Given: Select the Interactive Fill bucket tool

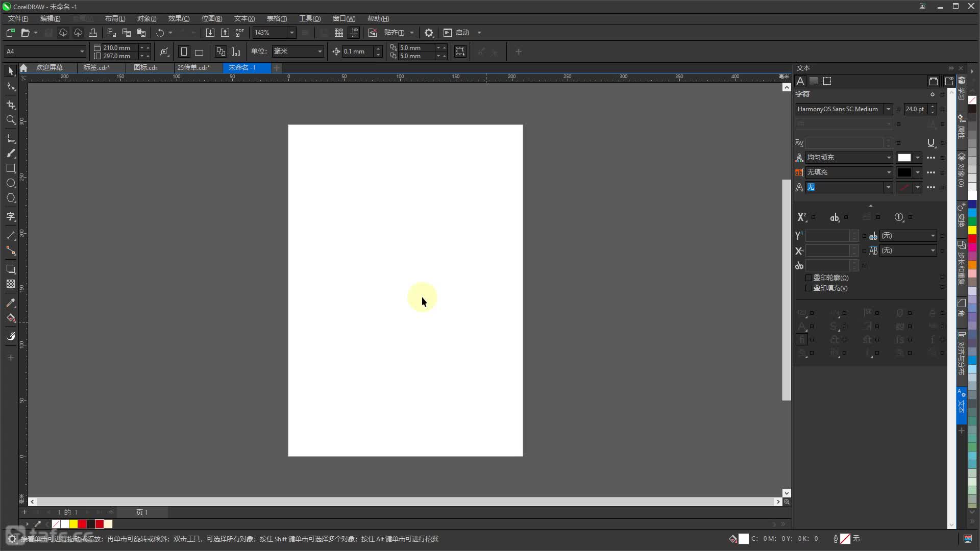Looking at the screenshot, I should click(11, 318).
